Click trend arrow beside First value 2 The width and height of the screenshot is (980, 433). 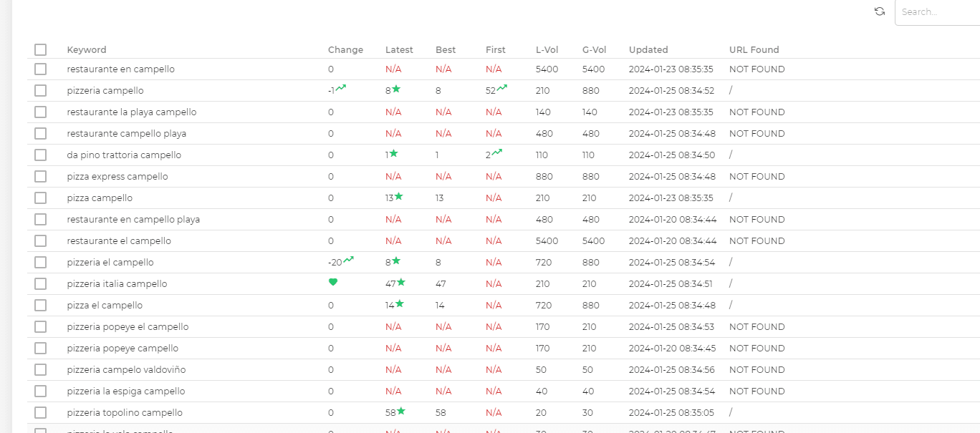(497, 152)
